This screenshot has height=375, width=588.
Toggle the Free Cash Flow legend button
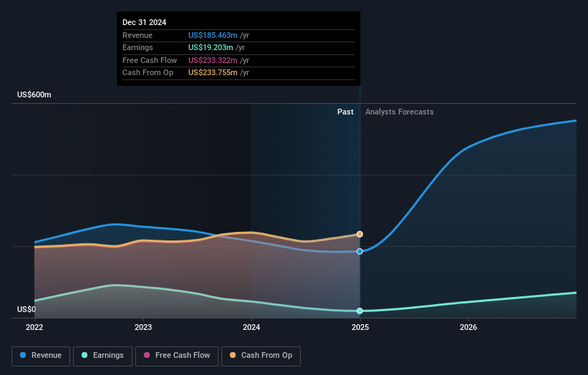[x=177, y=356]
